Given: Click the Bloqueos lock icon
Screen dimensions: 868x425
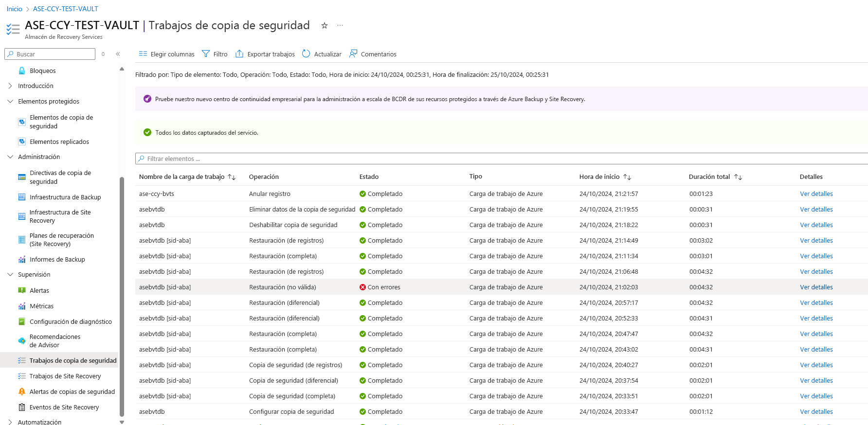Looking at the screenshot, I should [22, 71].
